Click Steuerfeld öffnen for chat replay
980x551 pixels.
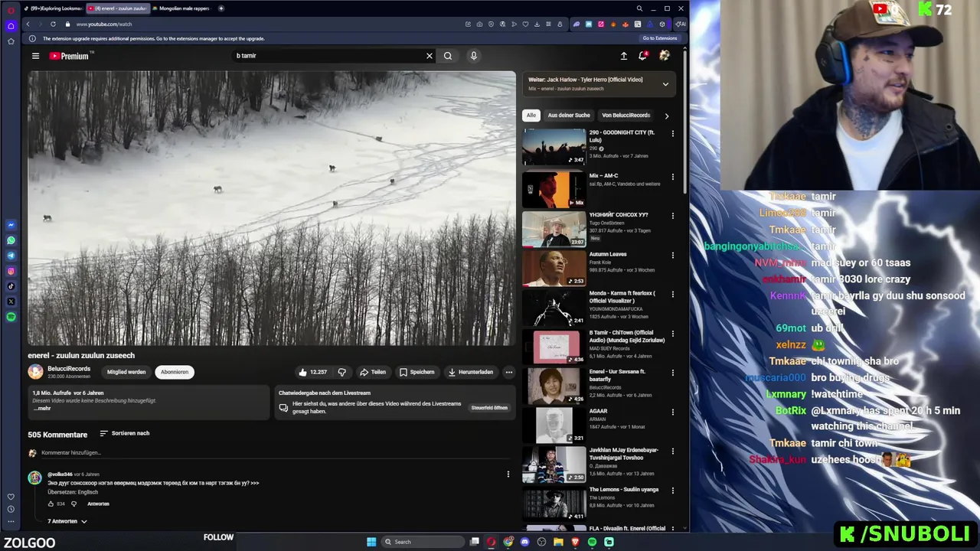489,408
